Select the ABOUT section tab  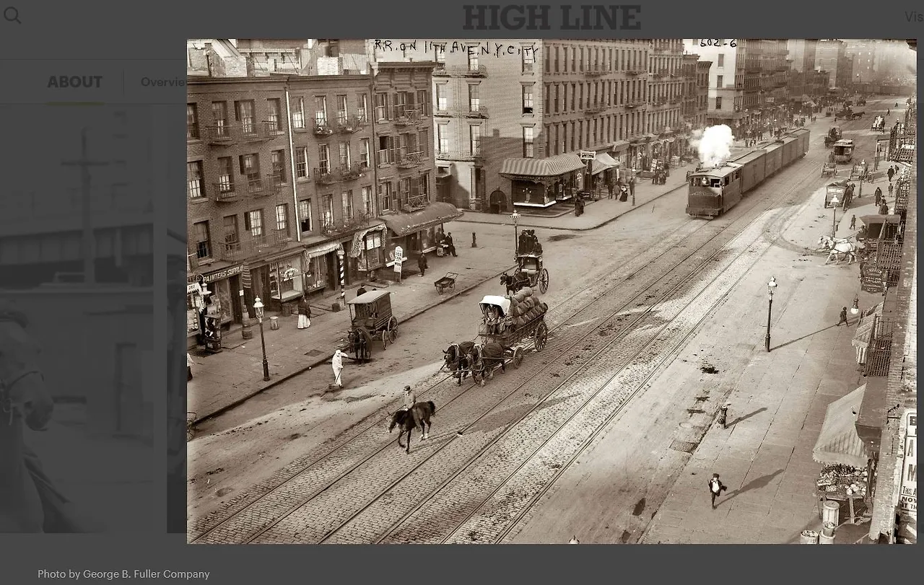point(75,82)
